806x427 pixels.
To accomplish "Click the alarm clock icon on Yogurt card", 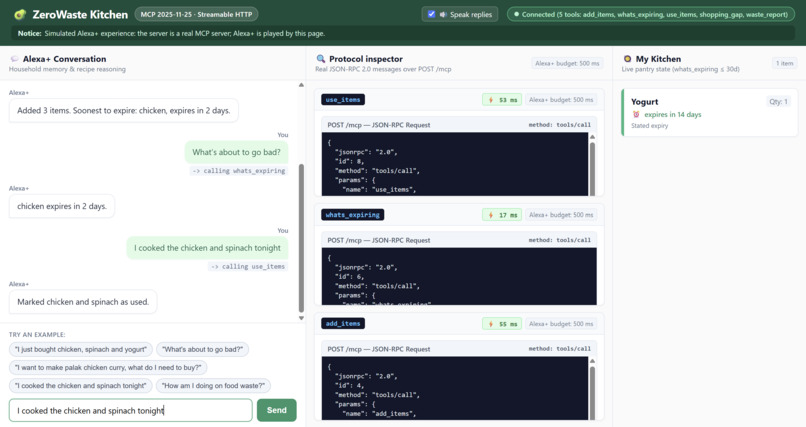I will (x=636, y=115).
